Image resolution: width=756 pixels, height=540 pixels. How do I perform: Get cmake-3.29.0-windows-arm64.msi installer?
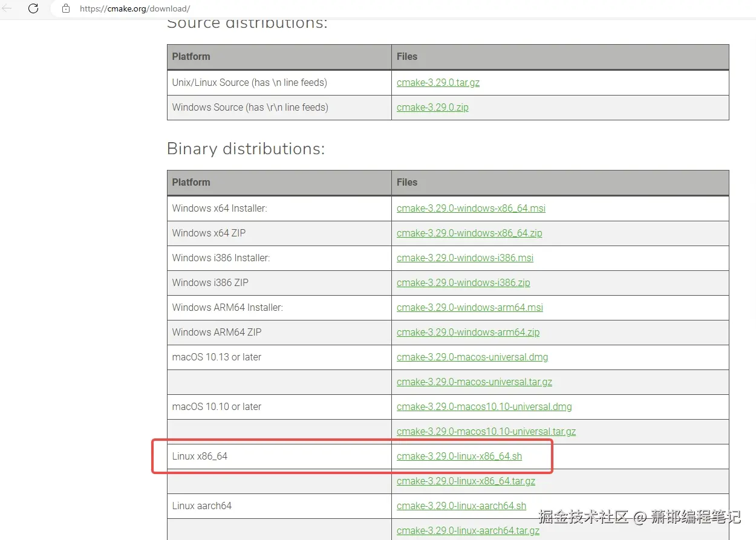click(470, 307)
